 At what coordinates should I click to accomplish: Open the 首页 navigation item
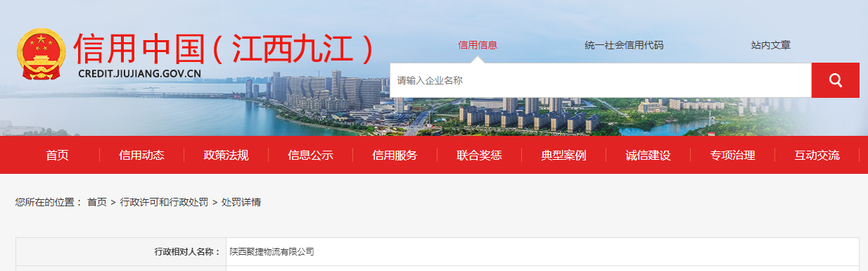[58, 156]
